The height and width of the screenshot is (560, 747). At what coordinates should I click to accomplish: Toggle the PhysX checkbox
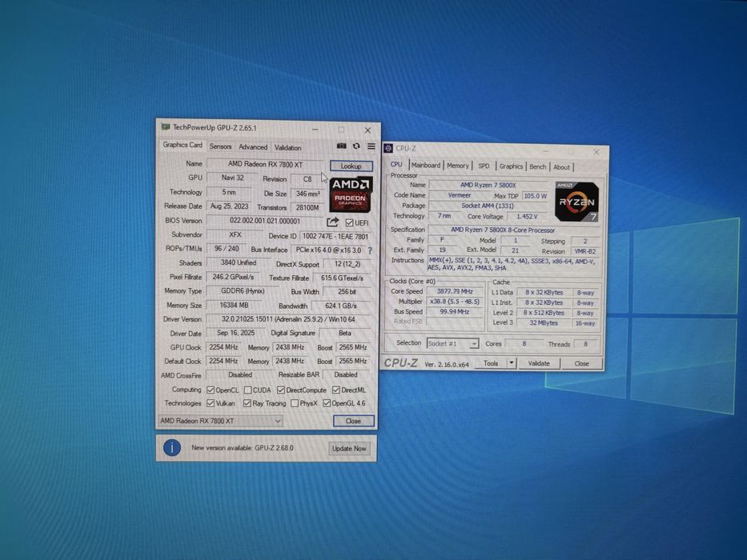295,403
